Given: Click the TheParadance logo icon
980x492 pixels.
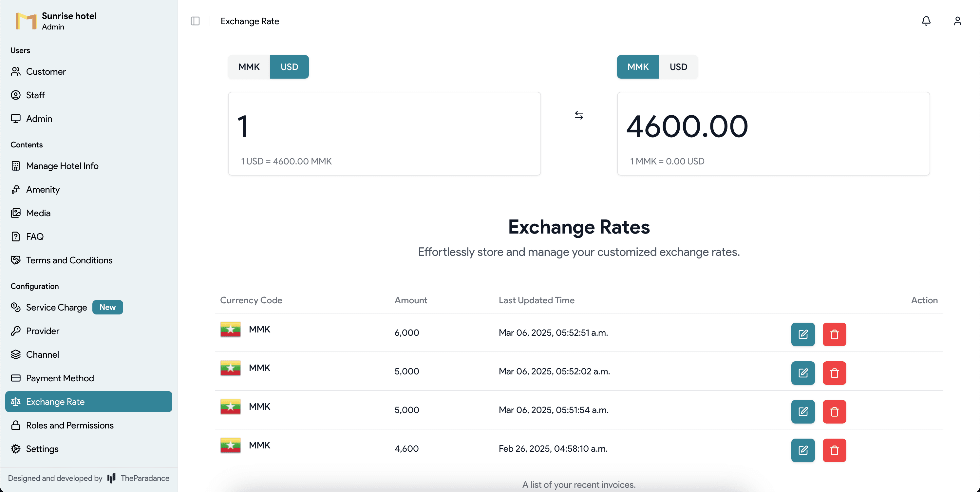Looking at the screenshot, I should point(111,478).
